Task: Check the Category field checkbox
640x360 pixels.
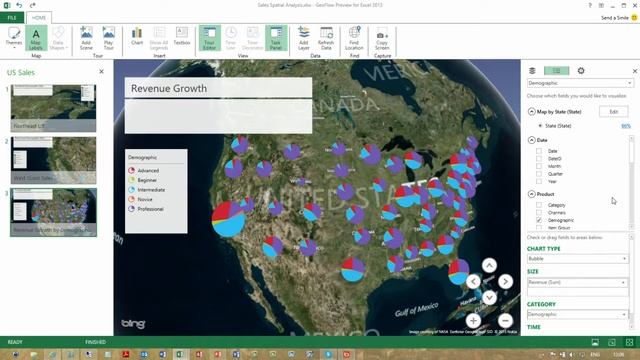Action: [539, 205]
